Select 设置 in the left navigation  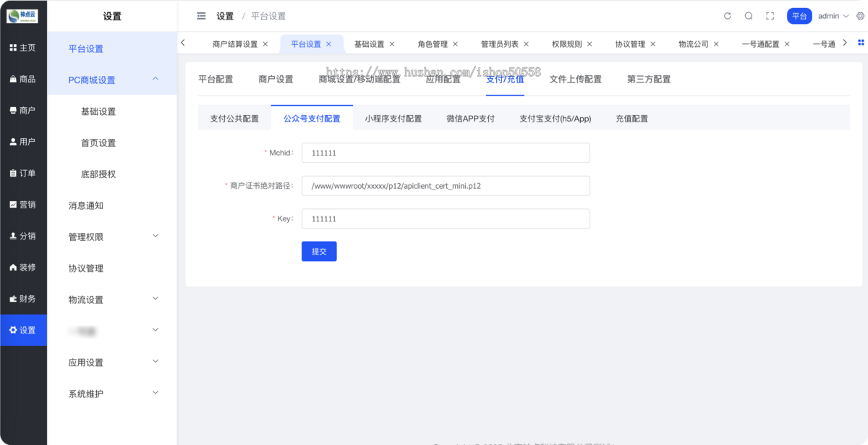tap(23, 330)
